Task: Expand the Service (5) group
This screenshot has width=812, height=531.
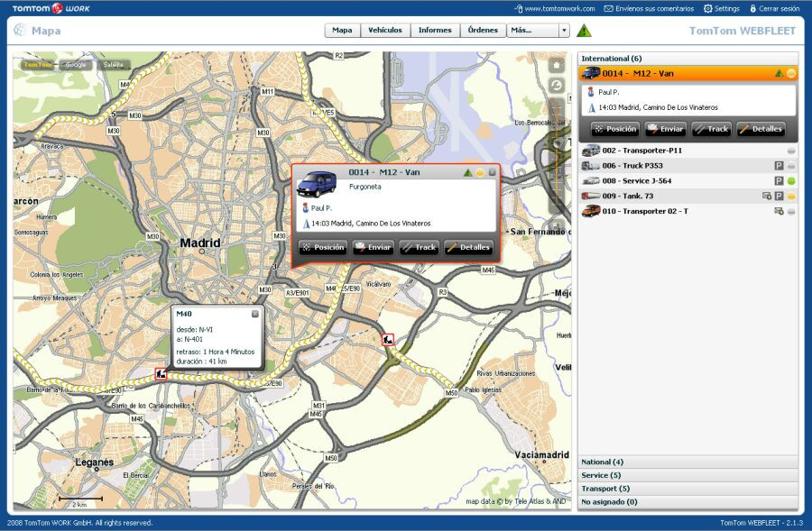Action: [x=687, y=475]
